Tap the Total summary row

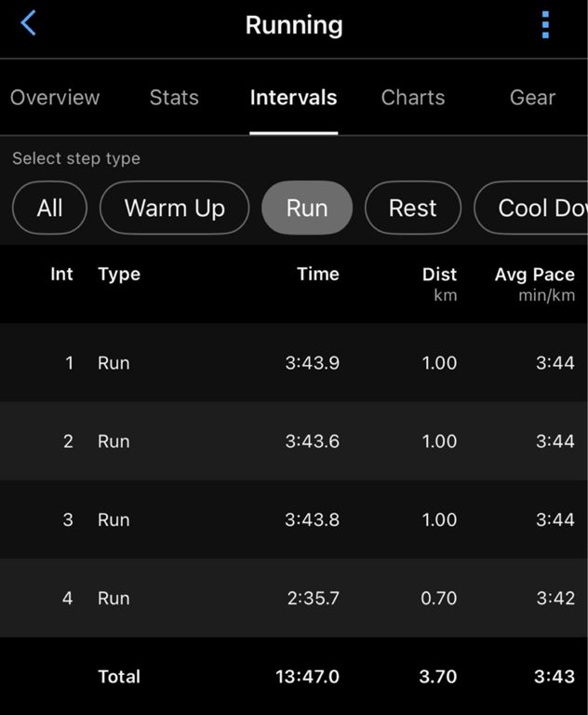[294, 677]
